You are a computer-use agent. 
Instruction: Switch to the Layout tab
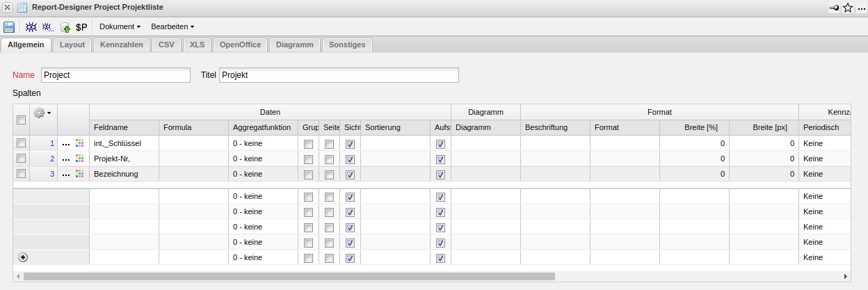coord(72,45)
